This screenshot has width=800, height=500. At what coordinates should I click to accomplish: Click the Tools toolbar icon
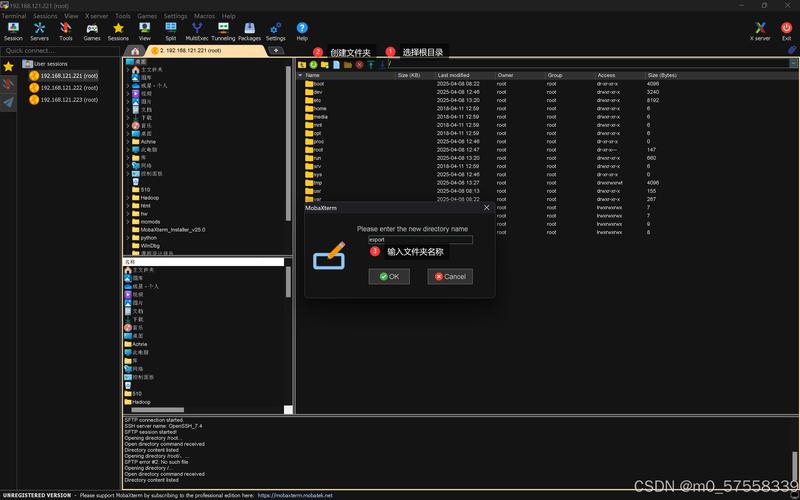click(66, 31)
